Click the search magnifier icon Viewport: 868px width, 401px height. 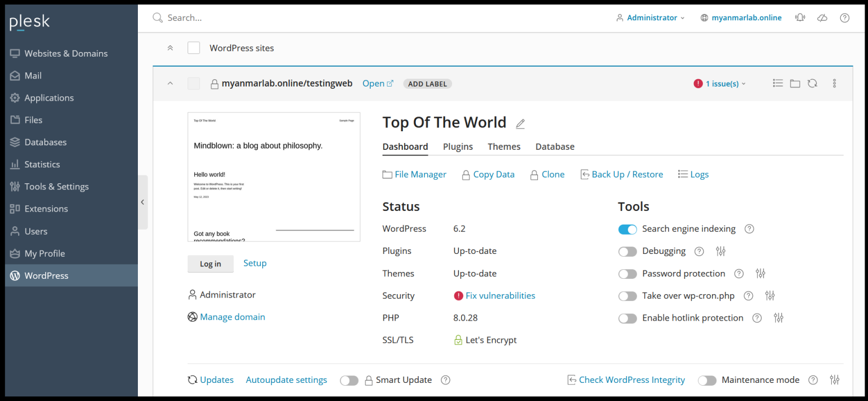[x=158, y=18]
